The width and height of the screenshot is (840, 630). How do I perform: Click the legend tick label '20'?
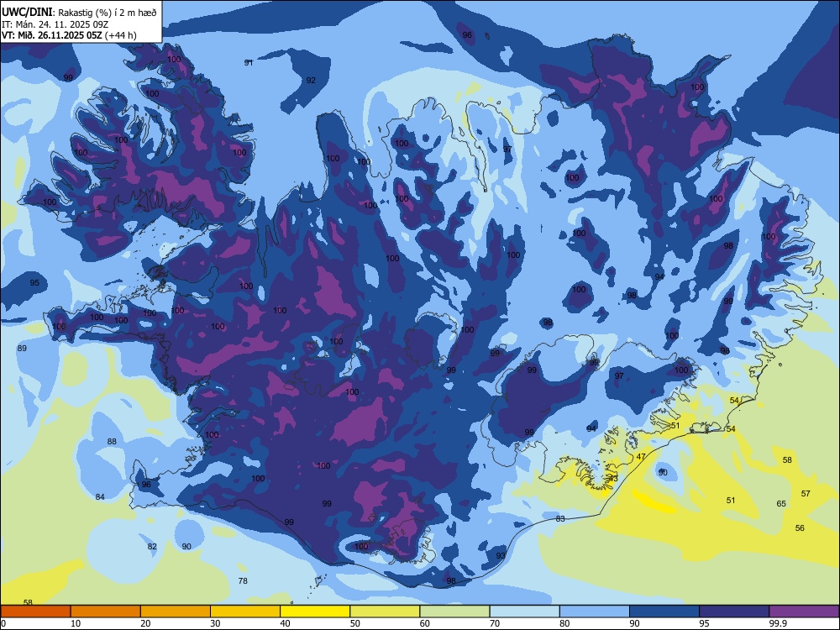145,623
